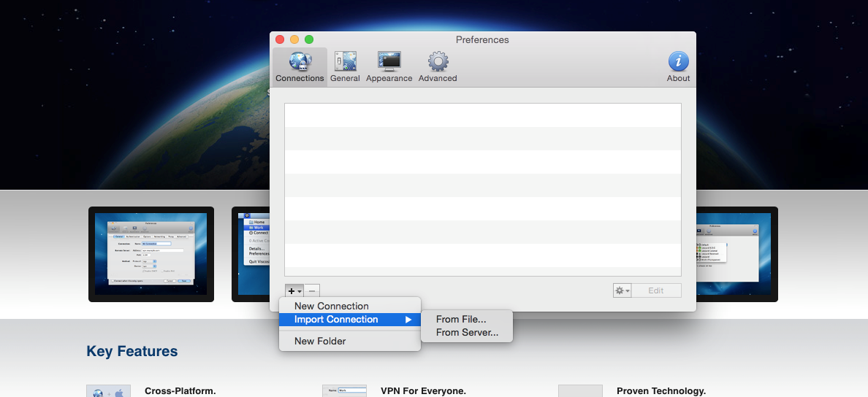Click the VPN For Everyone feature image

344,391
